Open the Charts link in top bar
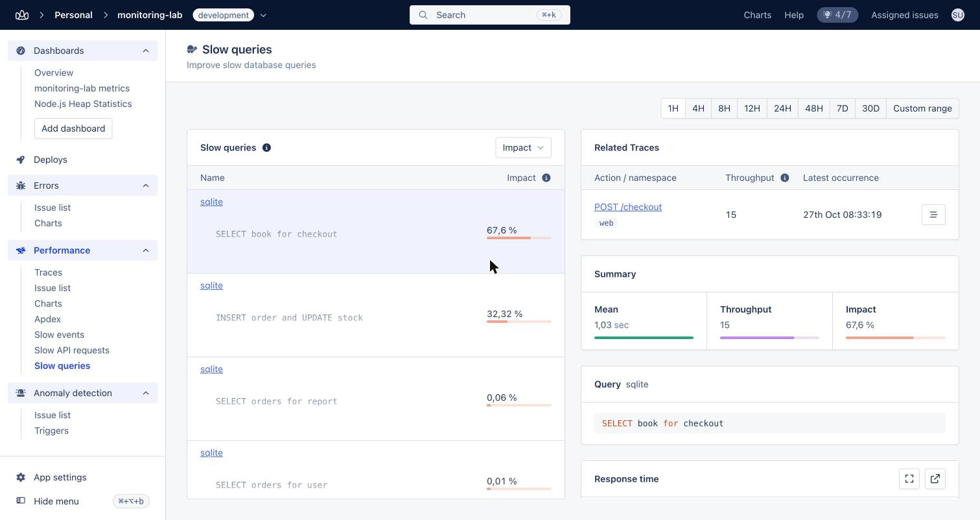 coord(758,15)
